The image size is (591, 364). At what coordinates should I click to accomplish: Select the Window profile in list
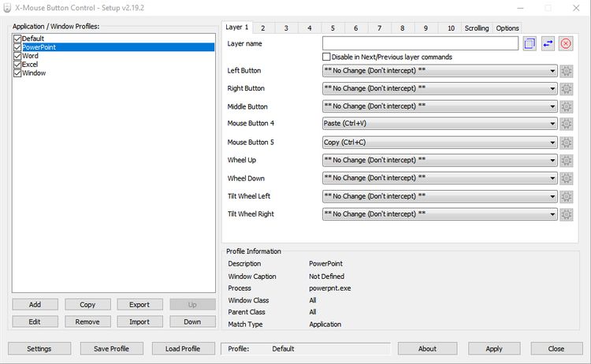pos(34,73)
